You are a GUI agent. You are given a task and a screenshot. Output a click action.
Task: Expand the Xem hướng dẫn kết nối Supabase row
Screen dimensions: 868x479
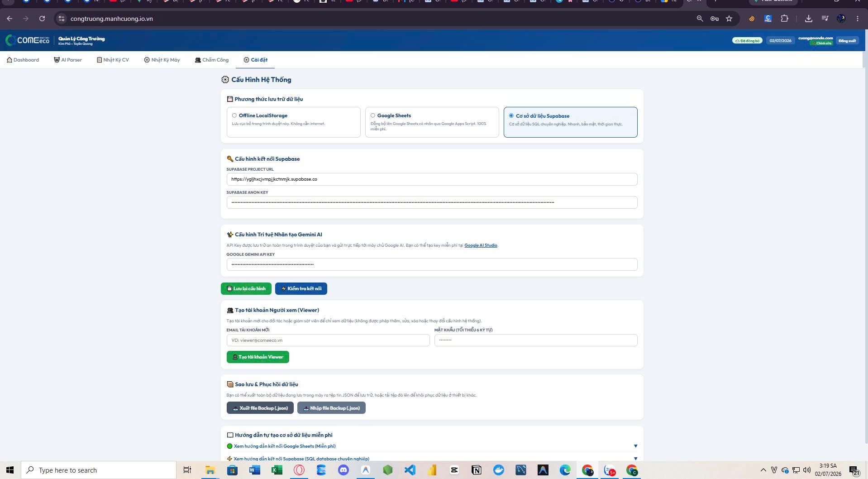point(432,459)
